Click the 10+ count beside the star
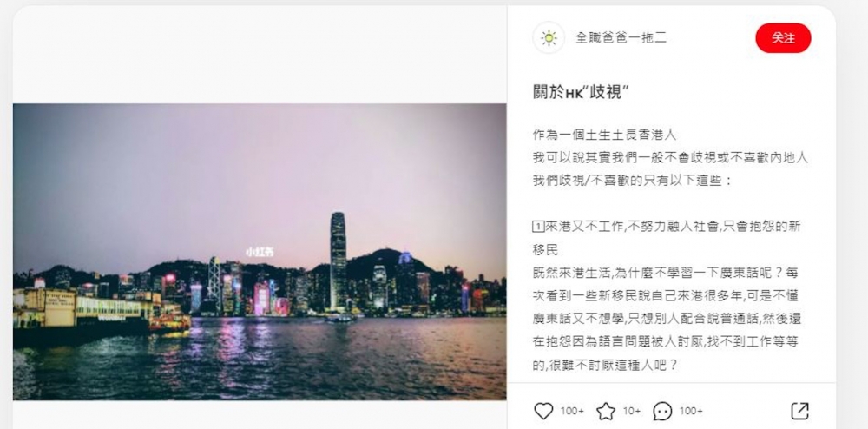This screenshot has height=429, width=868. coord(632,411)
